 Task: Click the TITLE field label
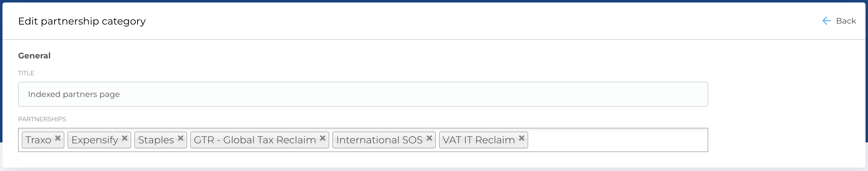click(x=26, y=73)
